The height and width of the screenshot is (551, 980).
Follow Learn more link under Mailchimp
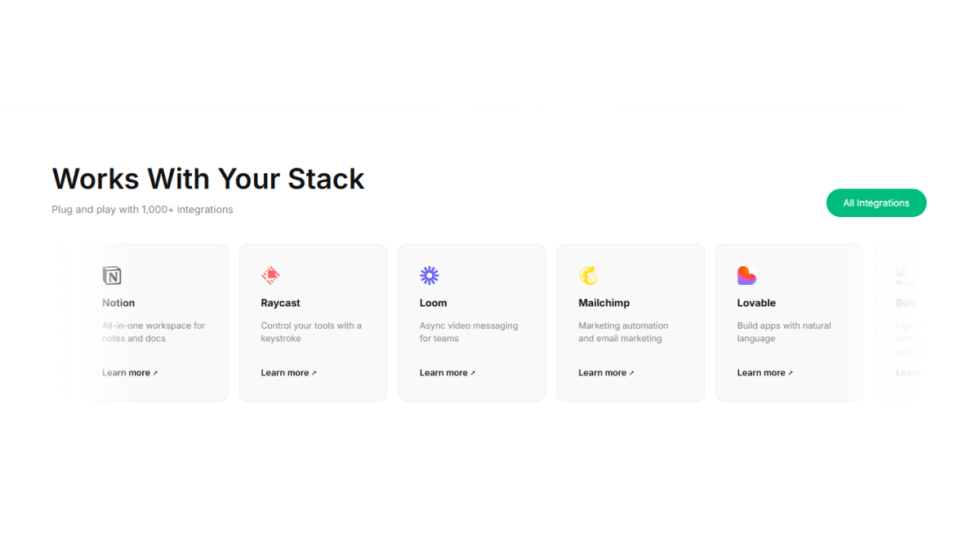606,373
